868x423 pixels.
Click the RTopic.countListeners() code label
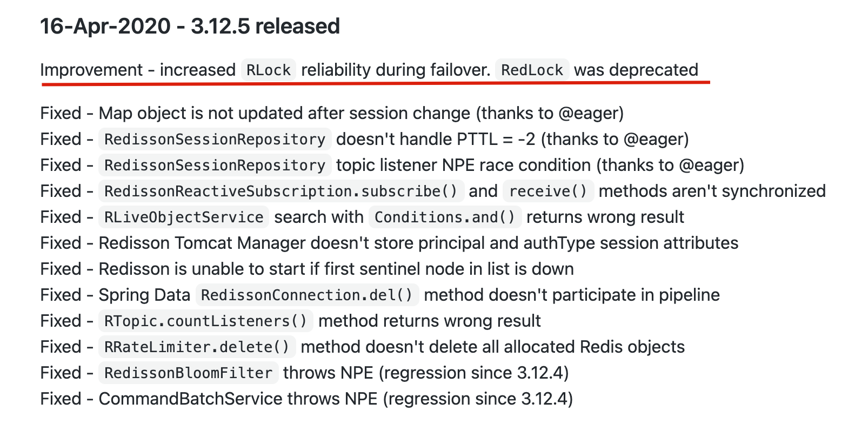click(205, 321)
